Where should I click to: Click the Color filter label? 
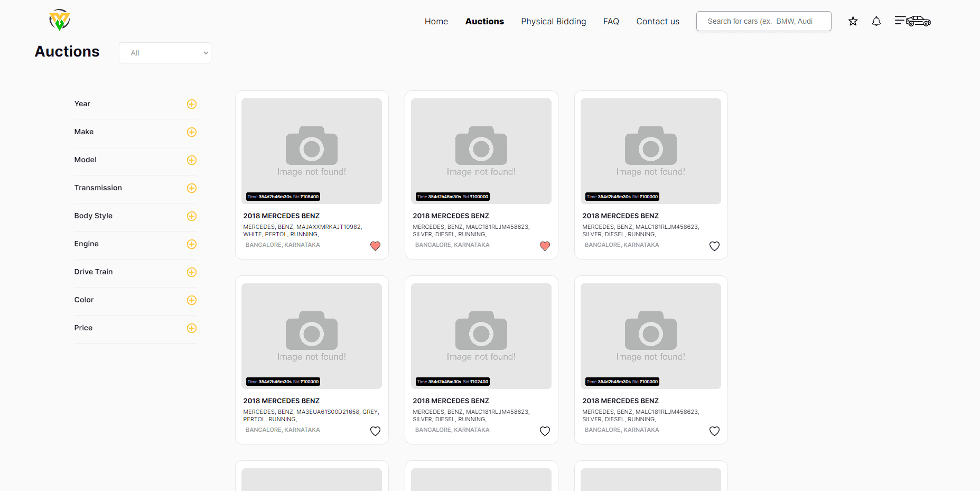click(84, 300)
